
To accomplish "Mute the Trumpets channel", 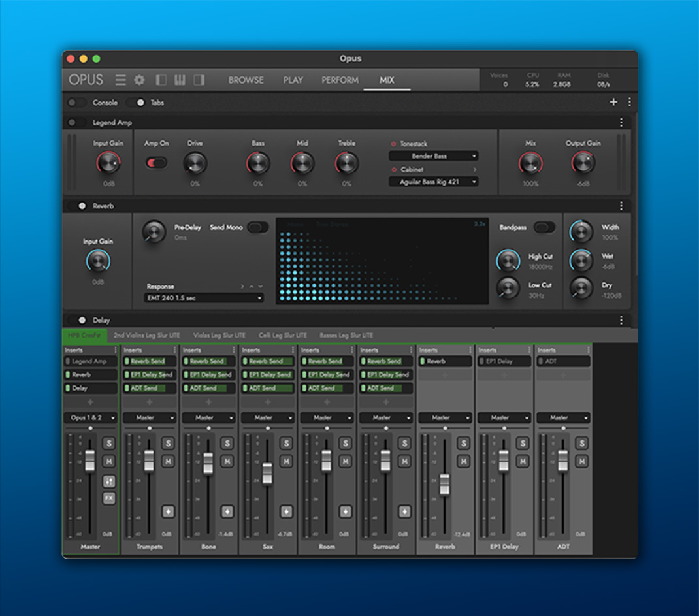I will point(168,461).
